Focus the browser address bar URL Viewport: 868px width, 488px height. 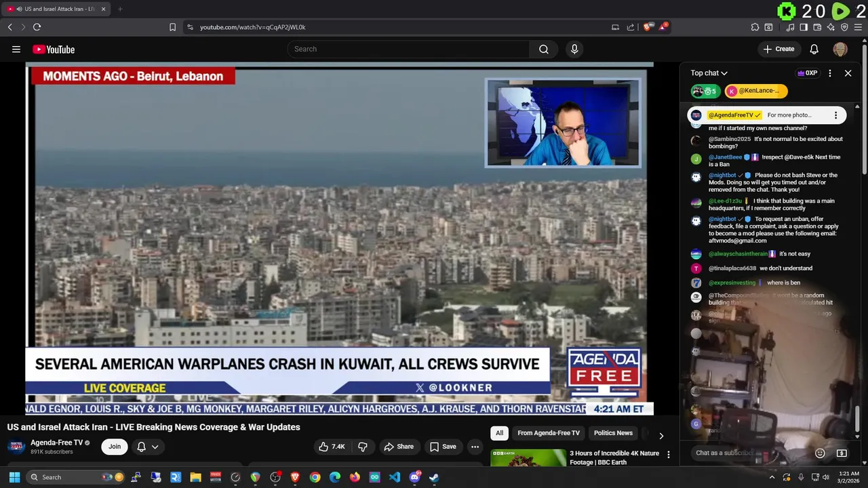coord(253,27)
